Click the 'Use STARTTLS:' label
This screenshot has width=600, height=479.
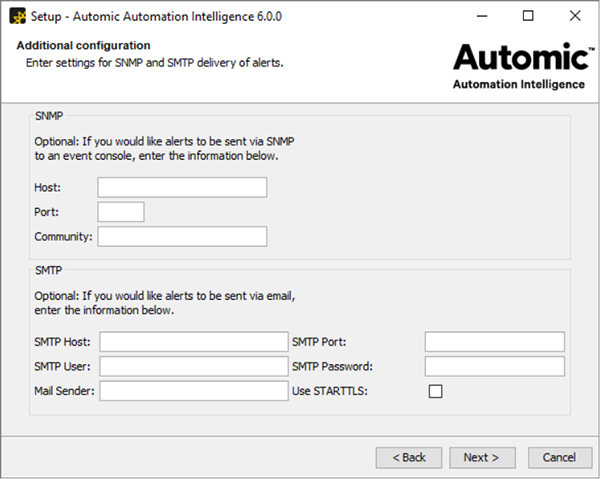(x=330, y=391)
